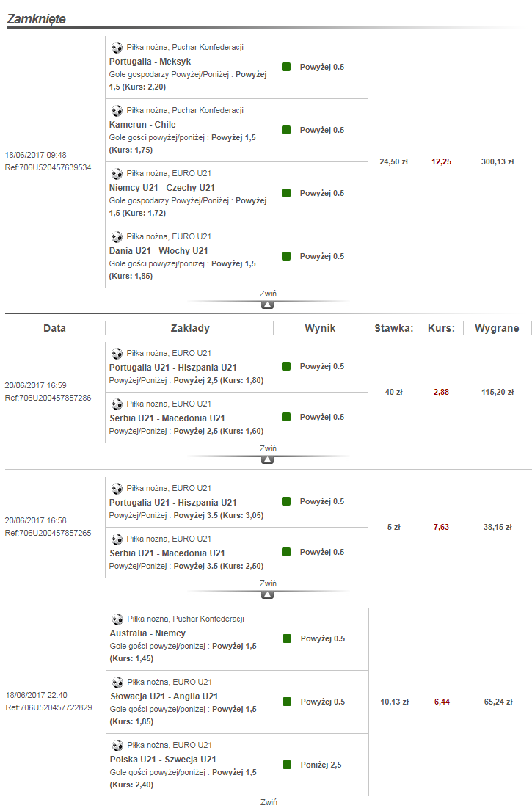Click soccer ball icon beside Polska U21 - Szwecja U21

[117, 745]
